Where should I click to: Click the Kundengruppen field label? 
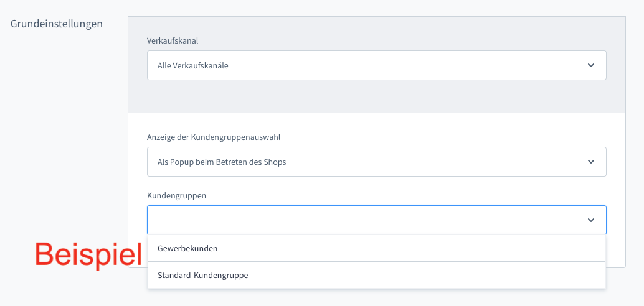point(176,195)
